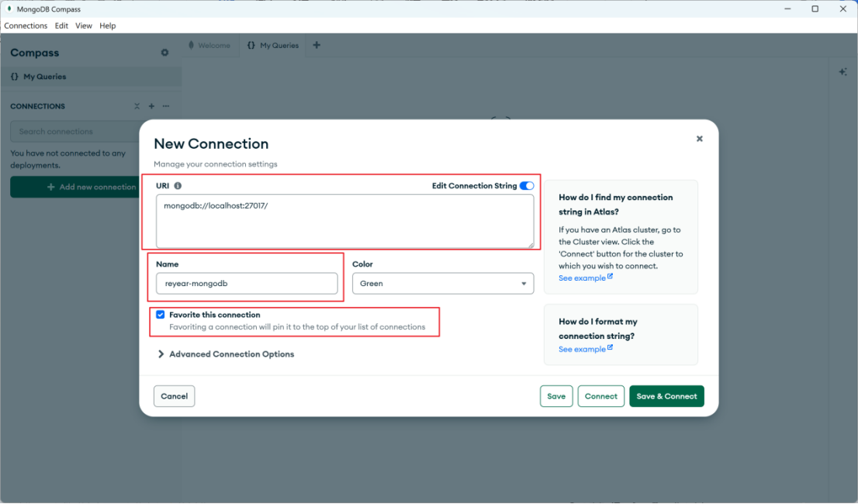The width and height of the screenshot is (858, 504).
Task: Click the Cancel button
Action: point(174,396)
